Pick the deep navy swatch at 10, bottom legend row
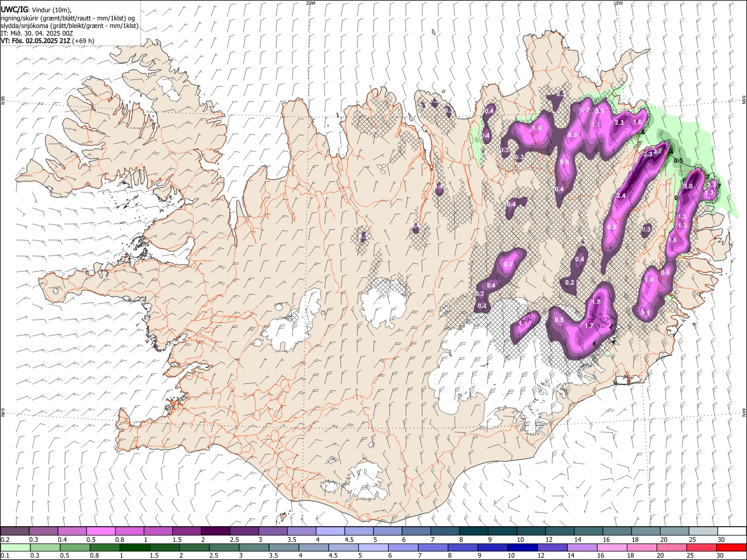The image size is (747, 560). pos(523,547)
